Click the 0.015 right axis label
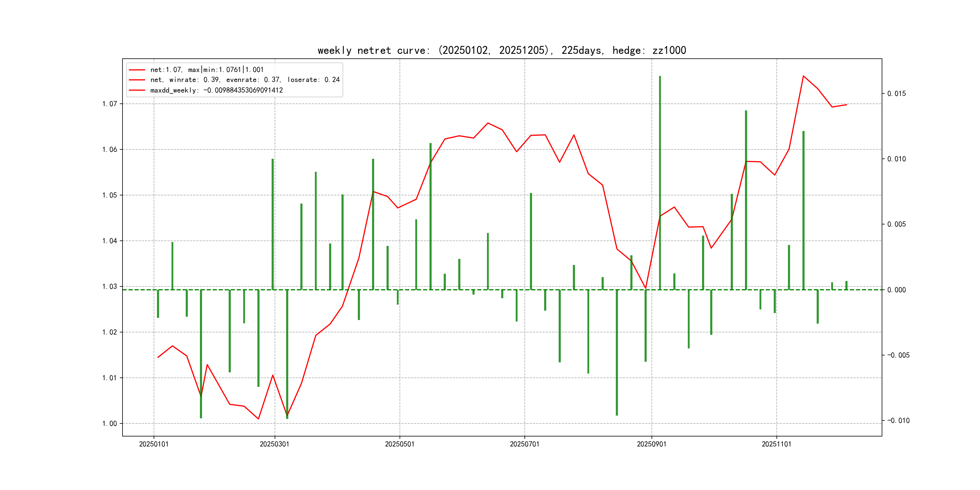The width and height of the screenshot is (980, 490). 896,93
